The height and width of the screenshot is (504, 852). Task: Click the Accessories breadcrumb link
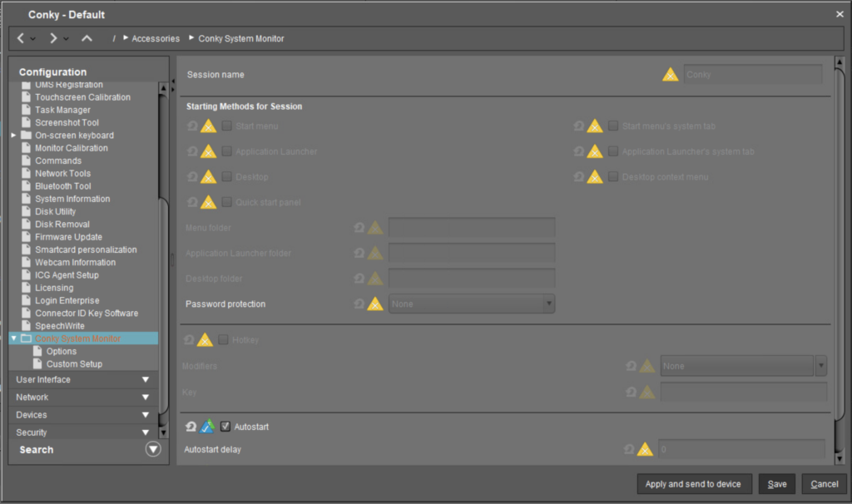[156, 38]
